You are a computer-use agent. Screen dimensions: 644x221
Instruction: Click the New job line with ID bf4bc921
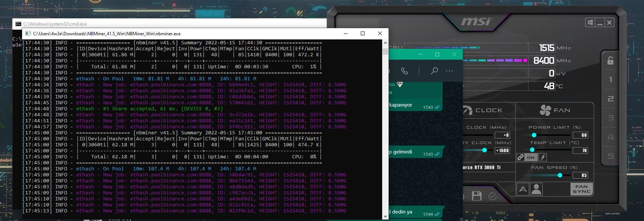point(211,127)
